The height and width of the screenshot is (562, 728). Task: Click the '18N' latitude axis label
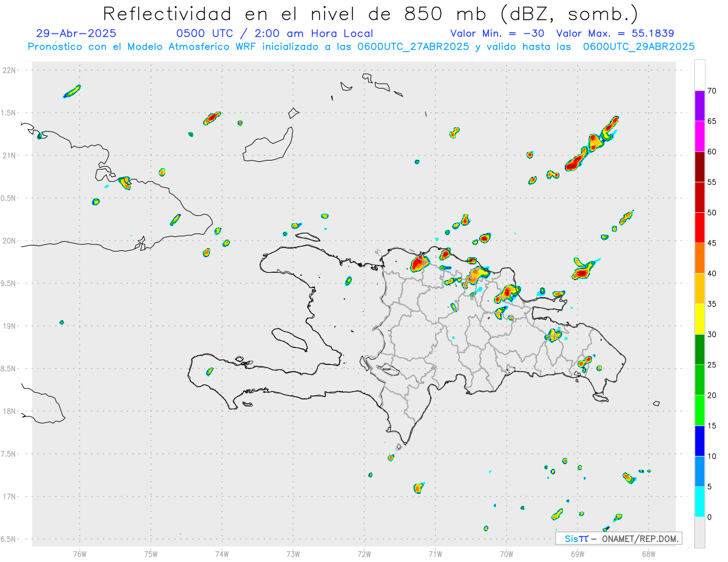pyautogui.click(x=9, y=412)
